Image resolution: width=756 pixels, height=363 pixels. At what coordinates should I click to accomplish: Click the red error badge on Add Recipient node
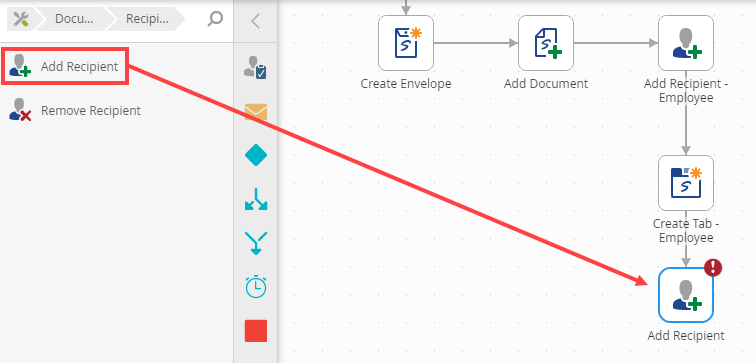coord(713,268)
